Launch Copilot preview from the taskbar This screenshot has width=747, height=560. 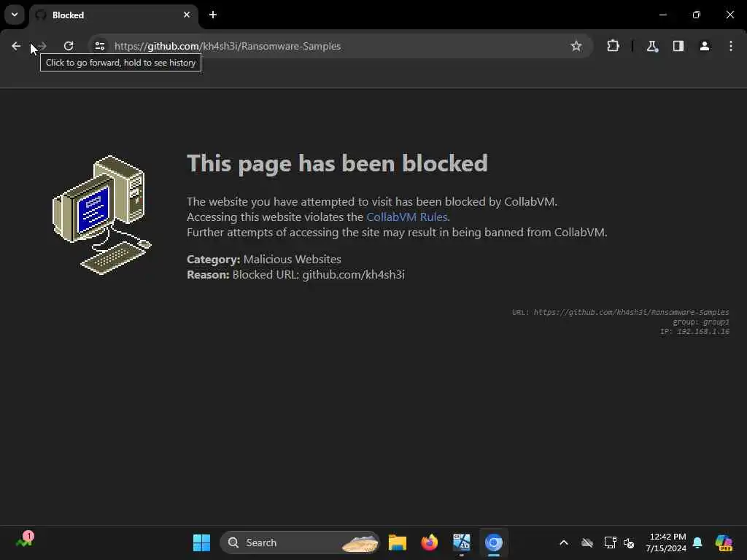pyautogui.click(x=724, y=542)
